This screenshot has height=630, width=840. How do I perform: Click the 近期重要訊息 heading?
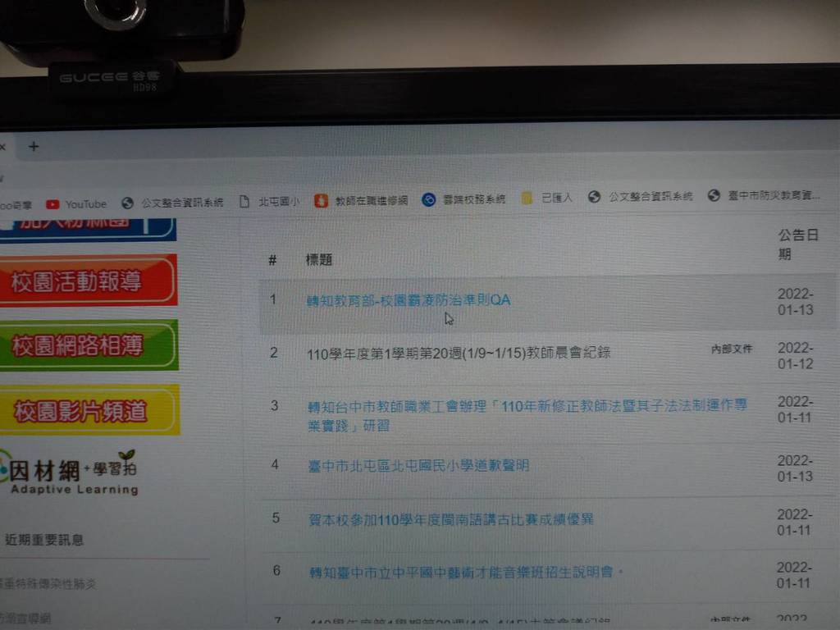coord(44,540)
